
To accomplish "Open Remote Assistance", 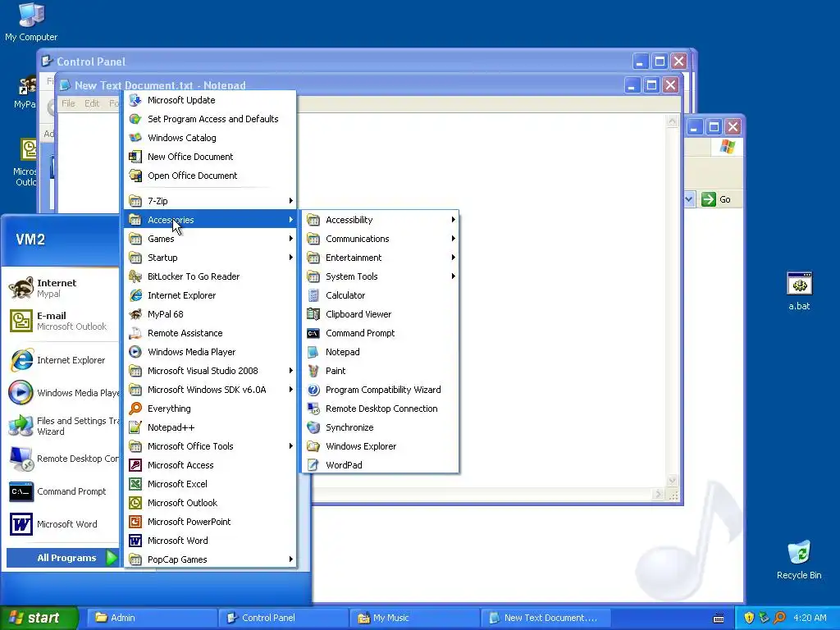I will coord(210,333).
